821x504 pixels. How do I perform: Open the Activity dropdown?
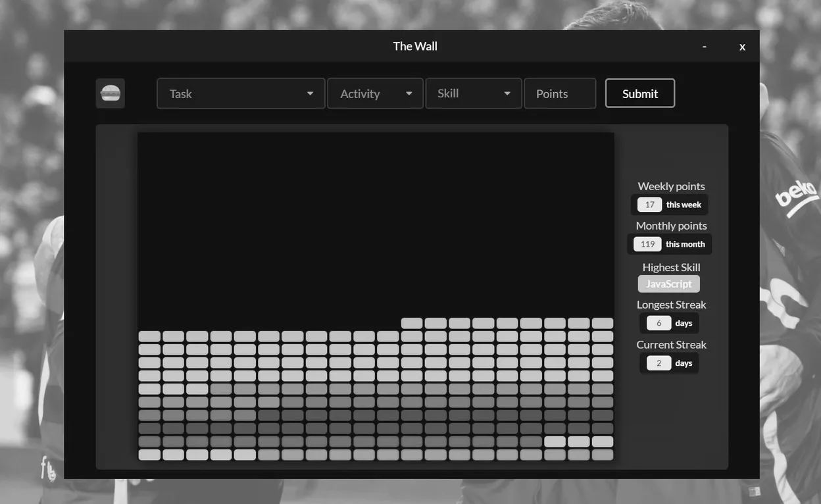(375, 93)
